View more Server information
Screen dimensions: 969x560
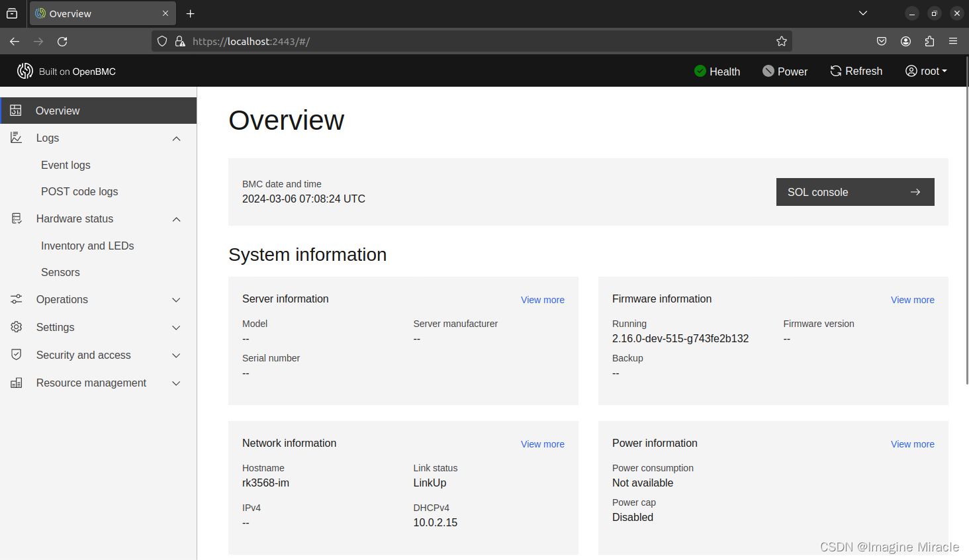click(x=543, y=300)
